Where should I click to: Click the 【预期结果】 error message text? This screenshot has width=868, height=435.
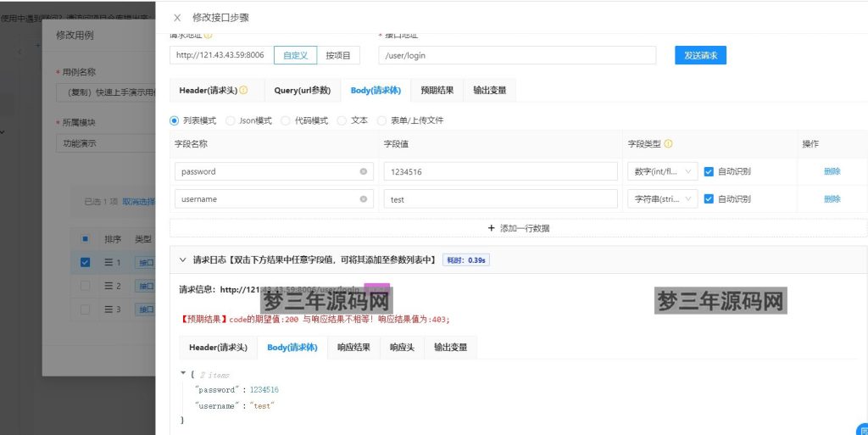pos(315,320)
